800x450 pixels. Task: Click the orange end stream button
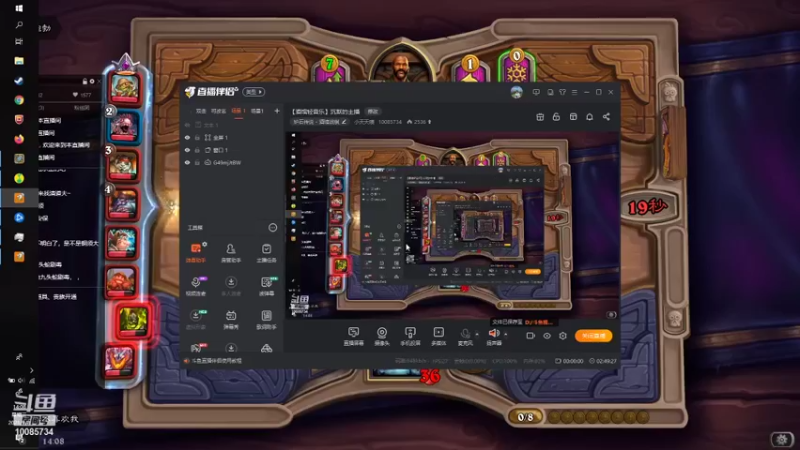point(593,336)
